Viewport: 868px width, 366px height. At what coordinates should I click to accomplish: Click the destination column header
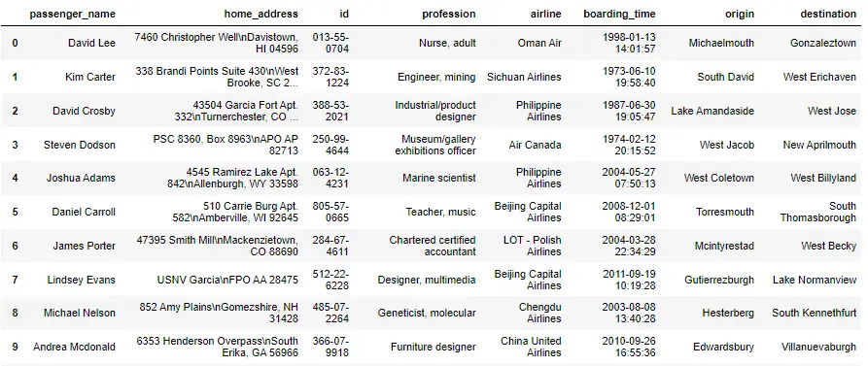click(828, 15)
